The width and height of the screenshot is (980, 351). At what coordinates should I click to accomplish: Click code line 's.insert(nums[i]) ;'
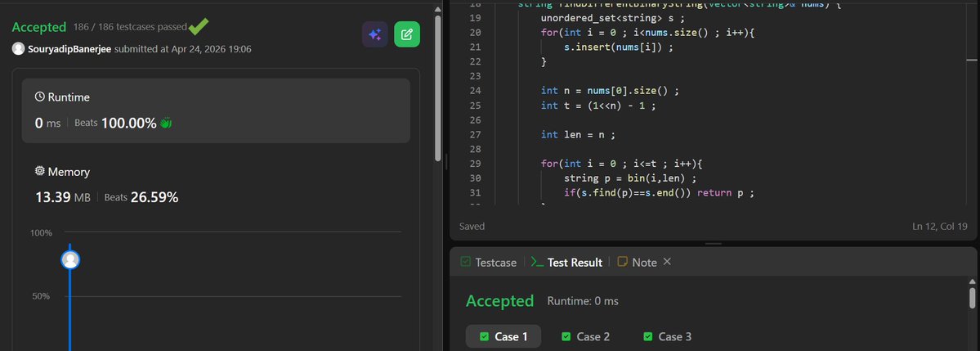click(x=620, y=47)
